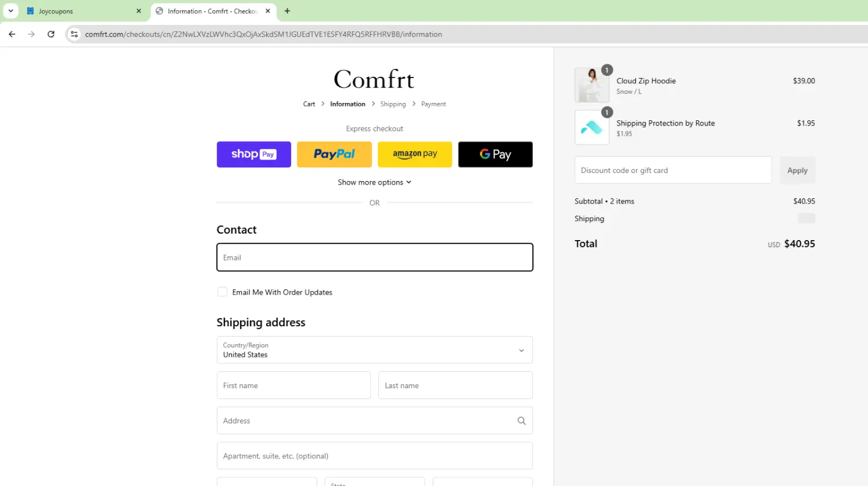Reload the checkout page
868x486 pixels.
(51, 34)
